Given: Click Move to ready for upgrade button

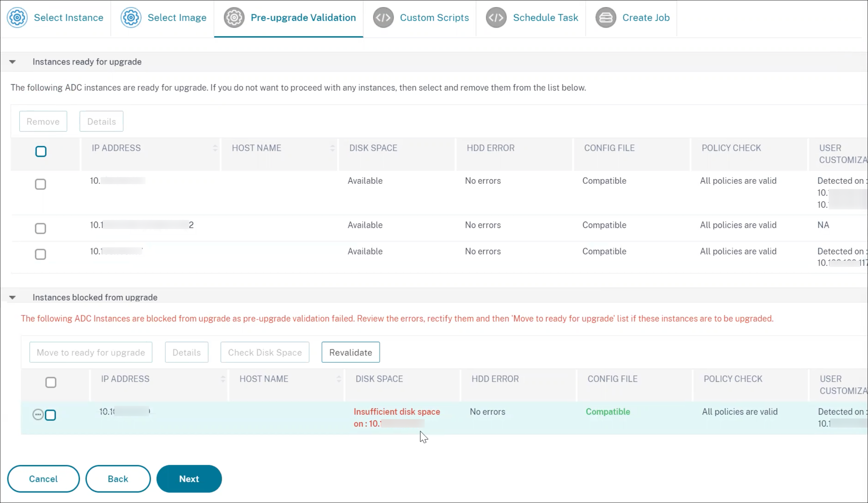Looking at the screenshot, I should point(91,352).
